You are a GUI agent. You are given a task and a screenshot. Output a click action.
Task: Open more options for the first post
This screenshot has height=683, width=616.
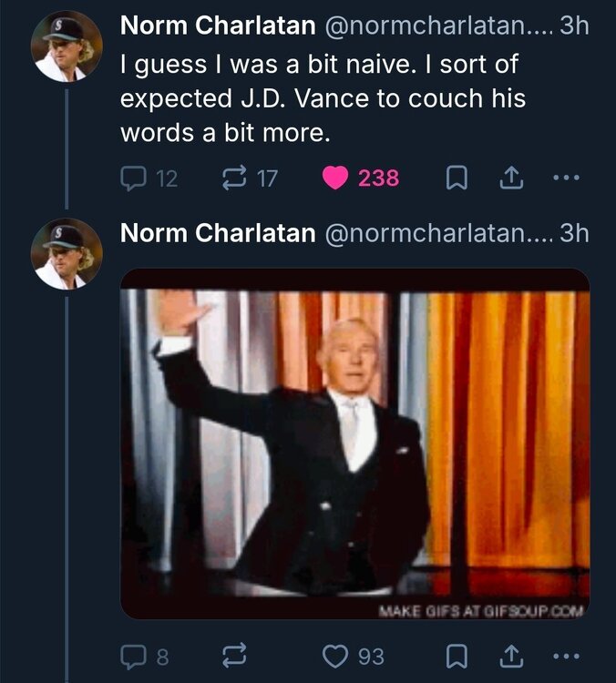[567, 178]
